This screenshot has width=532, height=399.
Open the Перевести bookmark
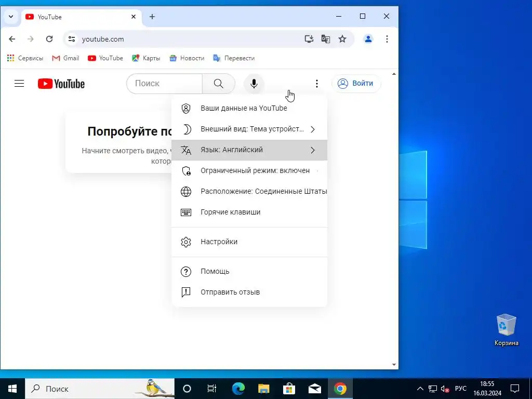pos(234,58)
